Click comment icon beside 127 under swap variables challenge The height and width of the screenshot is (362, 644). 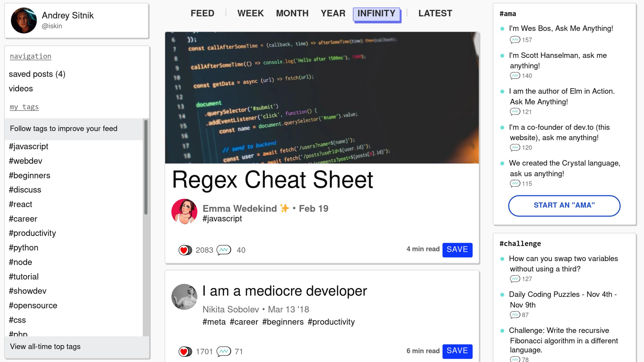515,279
